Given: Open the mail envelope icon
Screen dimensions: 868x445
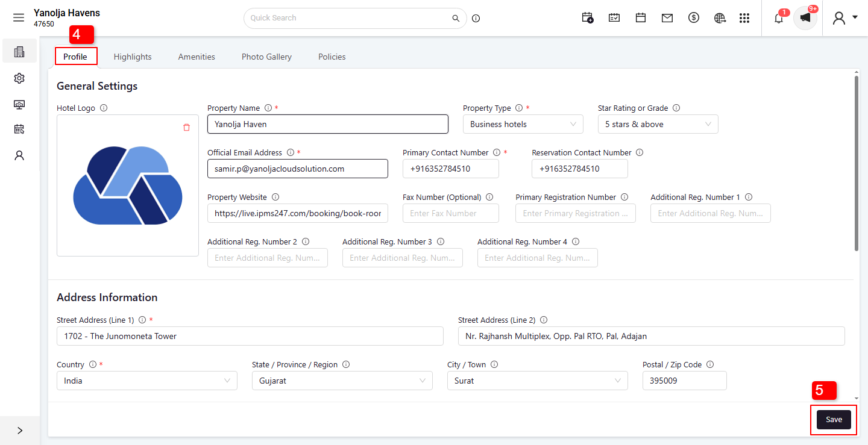Looking at the screenshot, I should [667, 18].
